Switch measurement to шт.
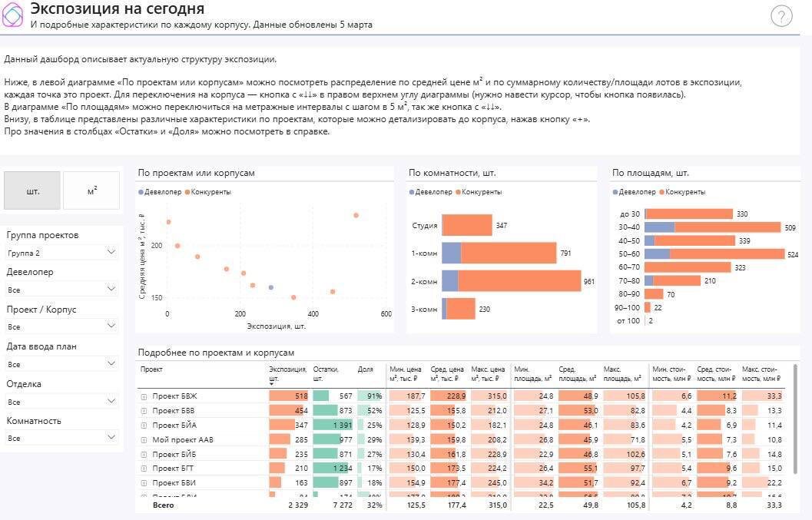The image size is (812, 520). coord(32,190)
